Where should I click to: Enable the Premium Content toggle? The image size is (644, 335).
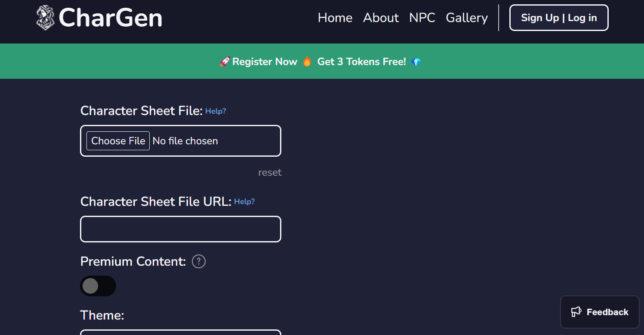click(98, 286)
